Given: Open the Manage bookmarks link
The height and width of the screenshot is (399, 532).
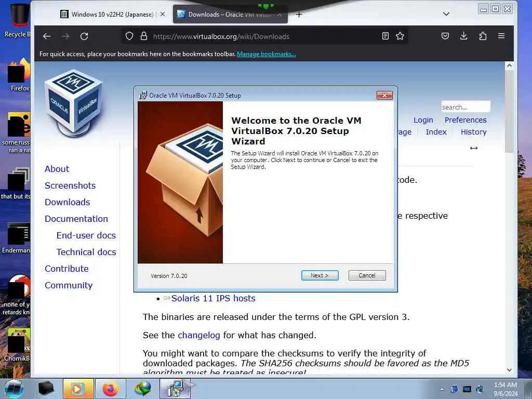Looking at the screenshot, I should click(x=267, y=54).
